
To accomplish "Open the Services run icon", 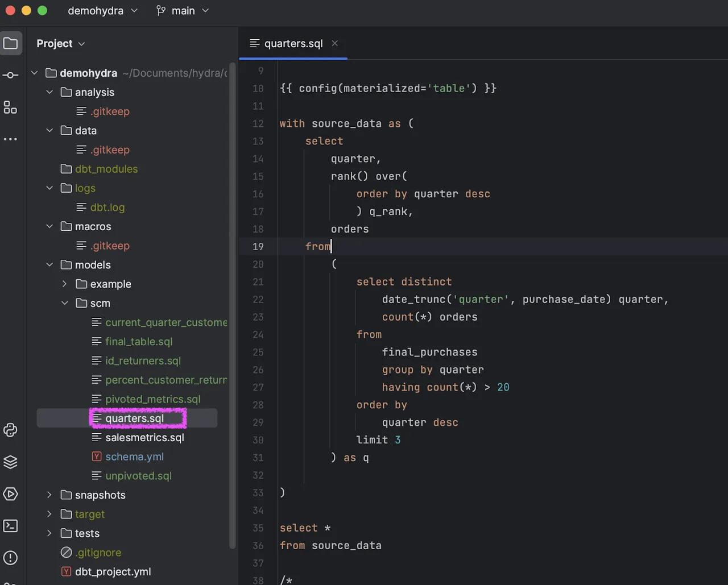I will [x=10, y=493].
